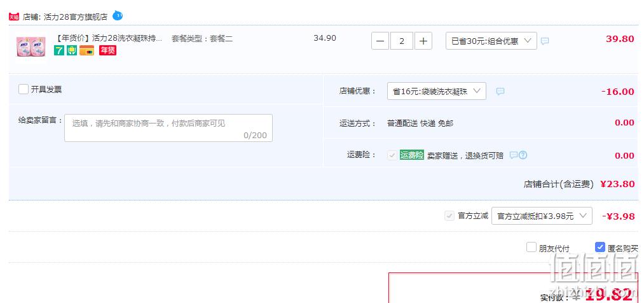Click the 套餐类型：套餐二 text

click(x=202, y=39)
